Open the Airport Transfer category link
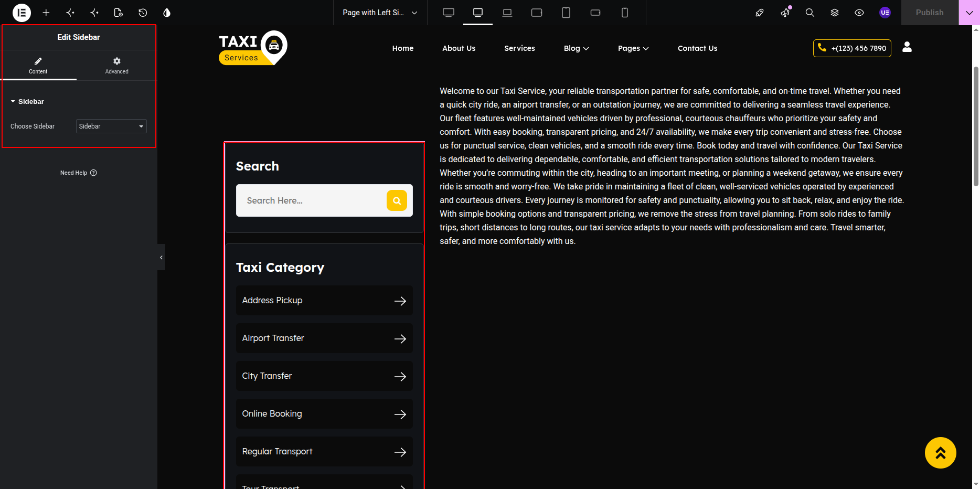980x489 pixels. point(324,338)
